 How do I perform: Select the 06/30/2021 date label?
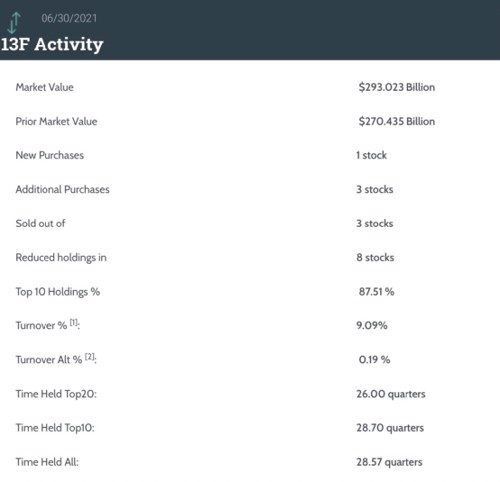point(69,18)
